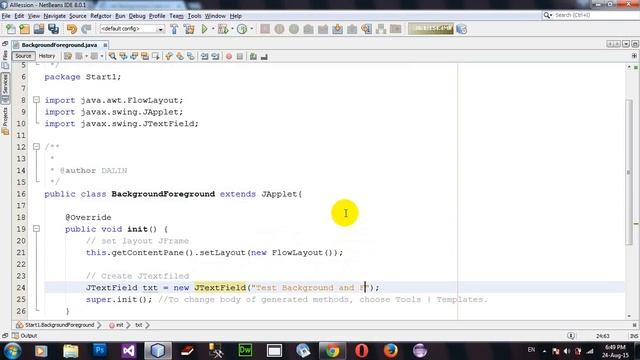The width and height of the screenshot is (640, 360).
Task: Open the File menu
Action: pos(6,16)
